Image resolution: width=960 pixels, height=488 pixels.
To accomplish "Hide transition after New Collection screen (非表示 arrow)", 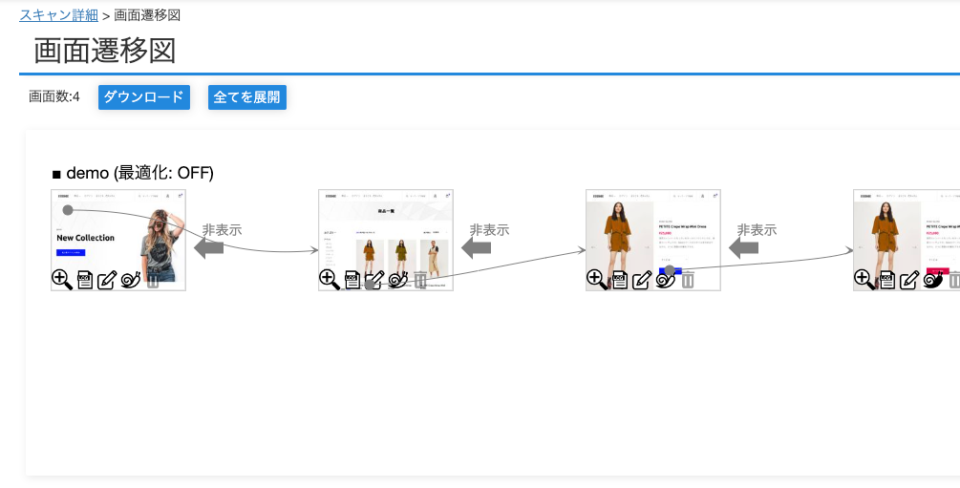I will 209,248.
